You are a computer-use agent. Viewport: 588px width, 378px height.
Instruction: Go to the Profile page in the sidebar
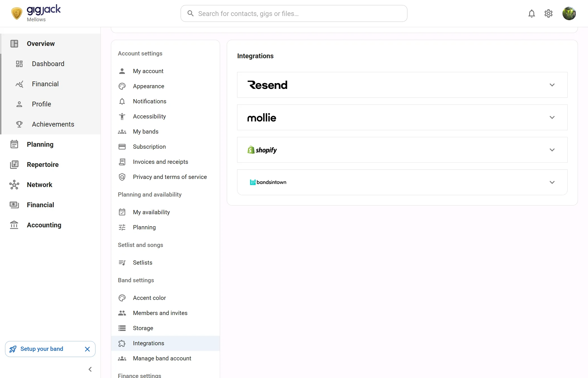50,104
